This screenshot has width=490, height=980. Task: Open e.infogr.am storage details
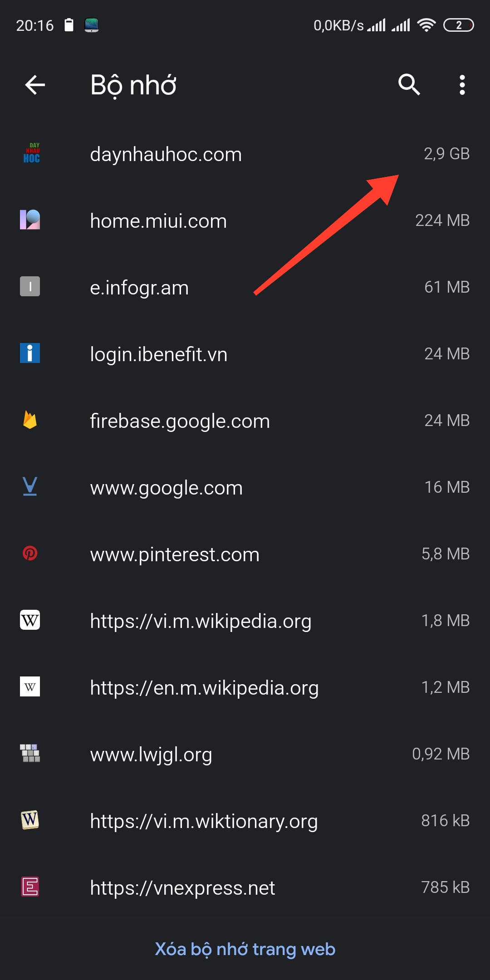point(245,287)
